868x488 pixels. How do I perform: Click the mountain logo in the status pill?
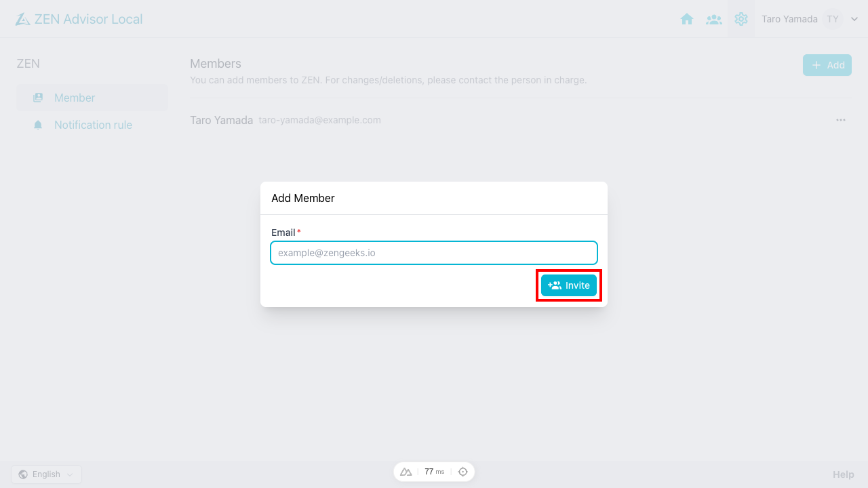(406, 471)
